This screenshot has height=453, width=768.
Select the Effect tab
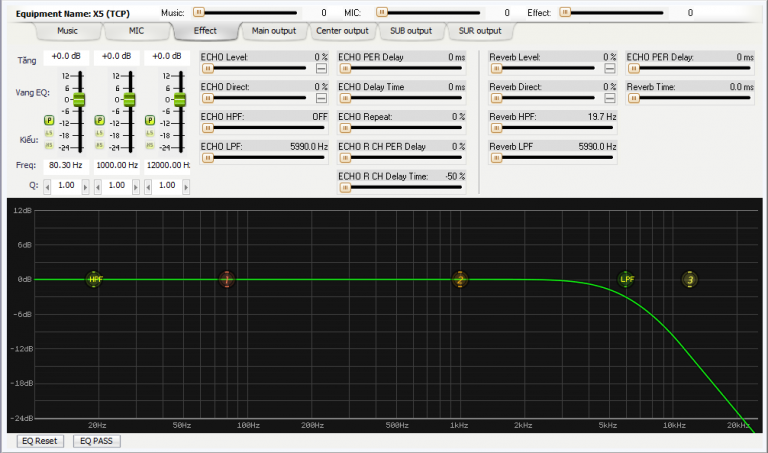[205, 31]
